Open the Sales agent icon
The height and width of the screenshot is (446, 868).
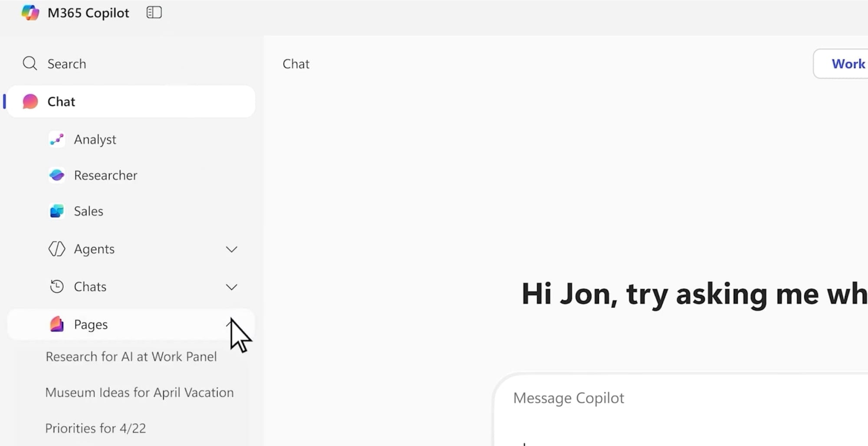click(x=57, y=211)
